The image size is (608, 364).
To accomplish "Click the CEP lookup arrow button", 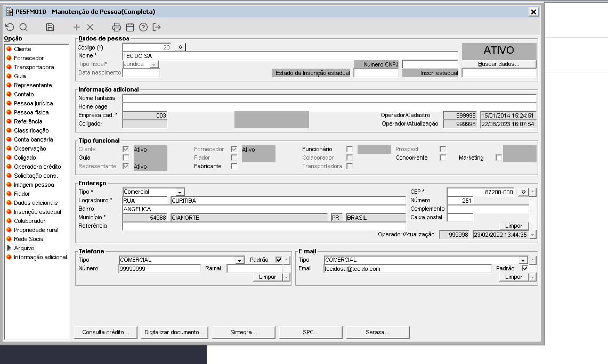I will (523, 192).
